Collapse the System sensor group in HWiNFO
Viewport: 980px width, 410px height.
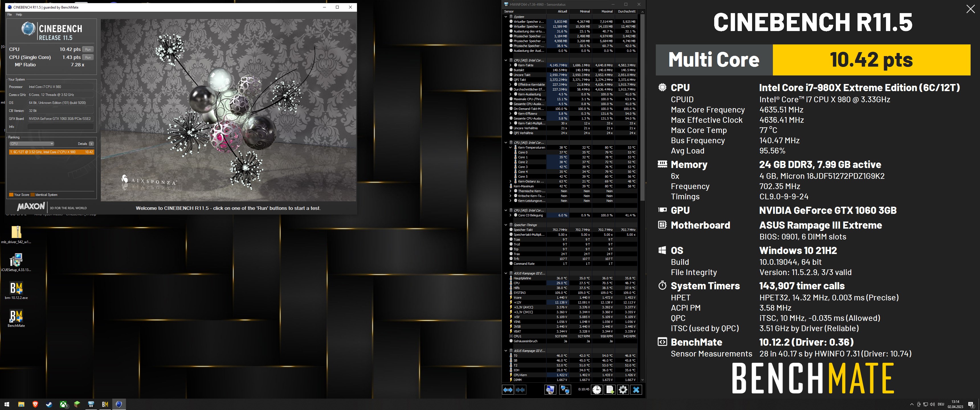click(x=506, y=17)
